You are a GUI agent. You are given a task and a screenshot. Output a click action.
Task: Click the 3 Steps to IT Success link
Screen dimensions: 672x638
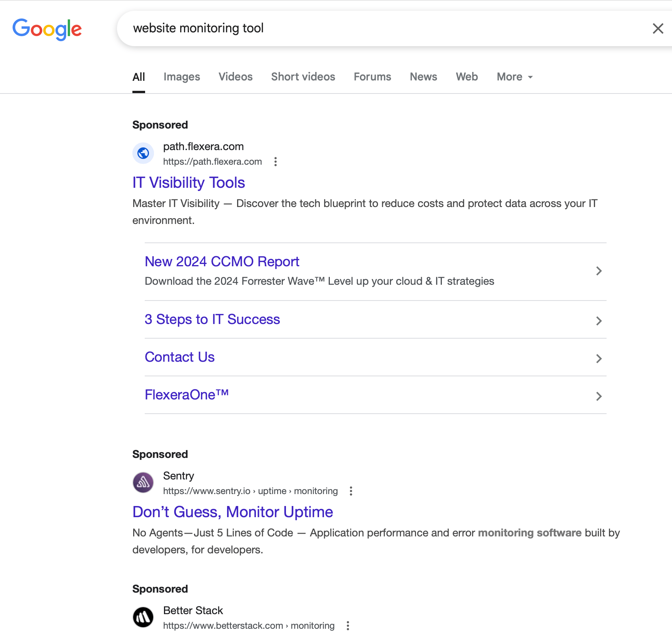212,319
